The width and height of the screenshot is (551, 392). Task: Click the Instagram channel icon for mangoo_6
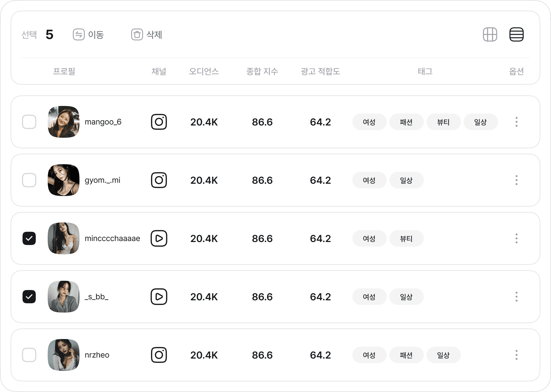coord(159,122)
